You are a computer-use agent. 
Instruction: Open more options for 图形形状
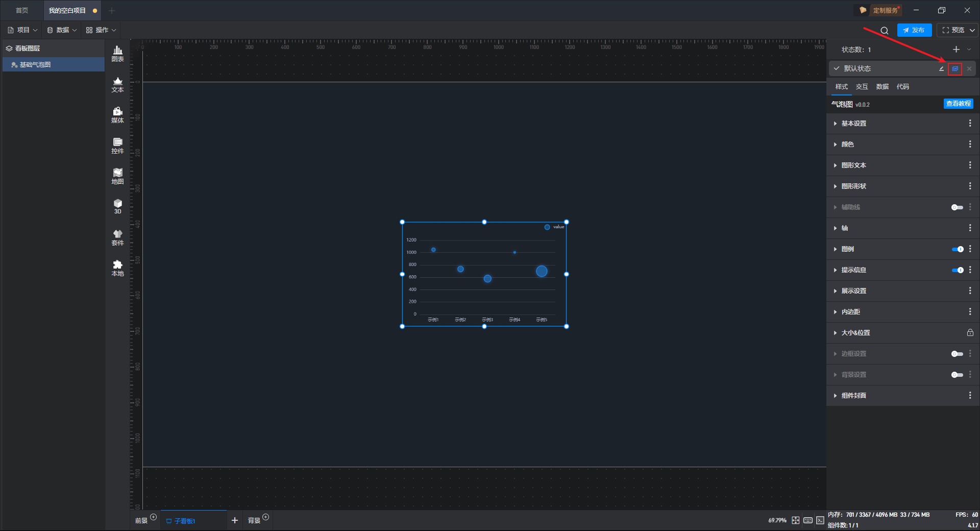pos(970,186)
